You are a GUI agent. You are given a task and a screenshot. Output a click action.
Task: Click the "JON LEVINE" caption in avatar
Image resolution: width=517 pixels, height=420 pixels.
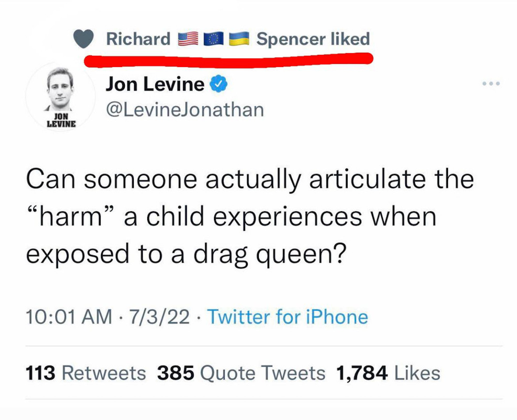(x=61, y=120)
